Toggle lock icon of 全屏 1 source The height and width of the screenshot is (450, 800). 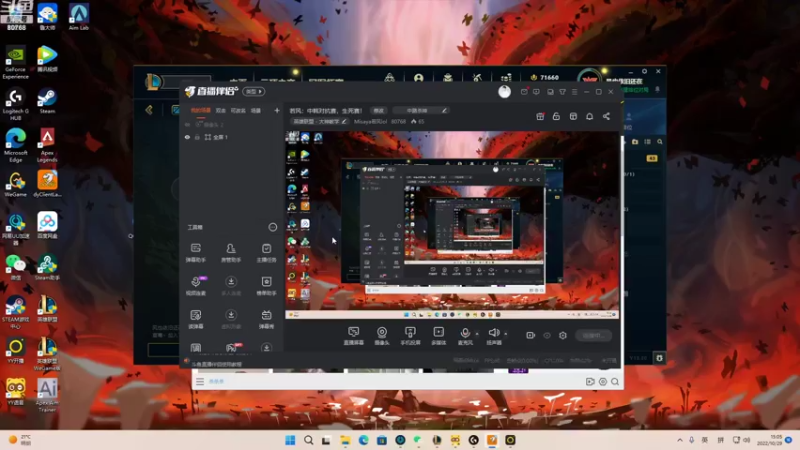tap(197, 137)
